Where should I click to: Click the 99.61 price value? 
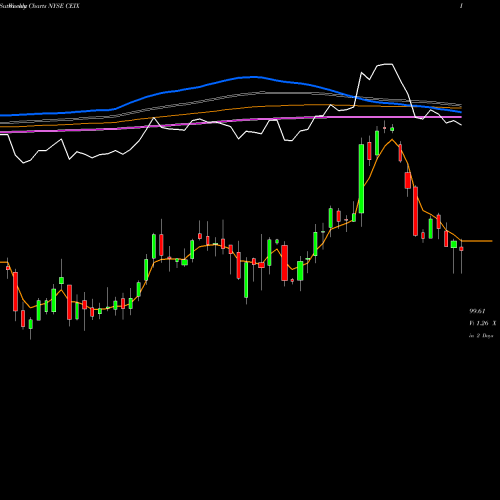pyautogui.click(x=477, y=311)
